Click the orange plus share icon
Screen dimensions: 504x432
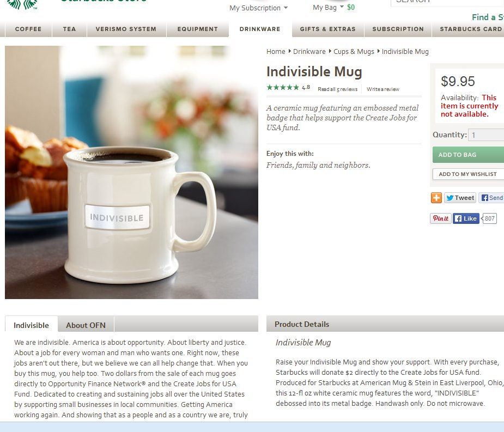(x=436, y=198)
